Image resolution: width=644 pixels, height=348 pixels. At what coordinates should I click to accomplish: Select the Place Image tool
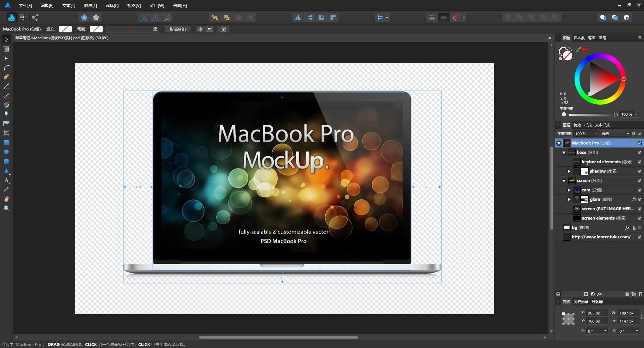[6, 124]
